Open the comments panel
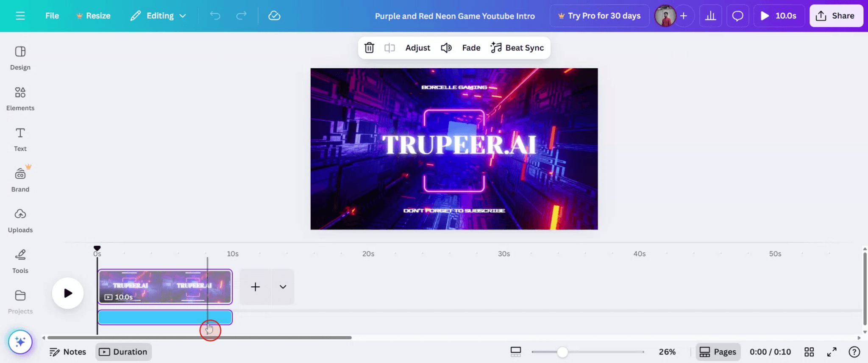The image size is (868, 363). [738, 16]
